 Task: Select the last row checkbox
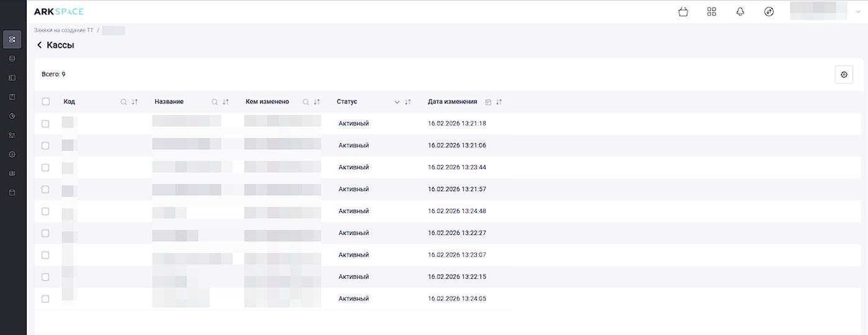point(45,299)
